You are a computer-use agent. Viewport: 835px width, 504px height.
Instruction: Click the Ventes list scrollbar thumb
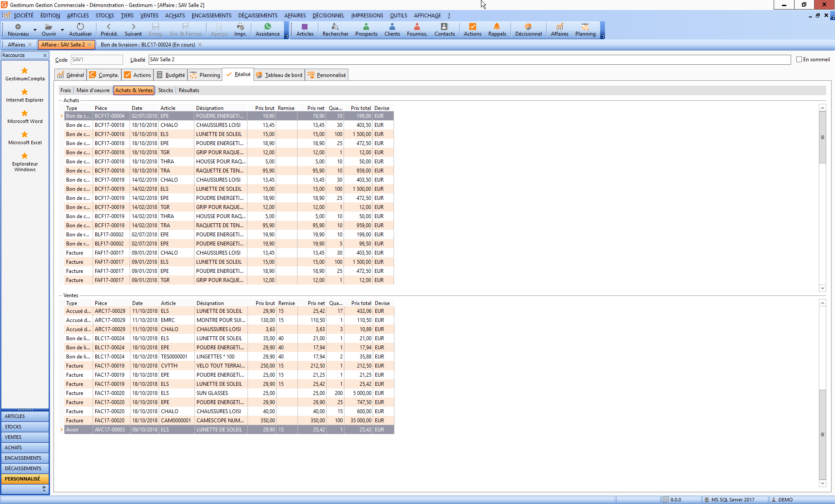[x=822, y=434]
